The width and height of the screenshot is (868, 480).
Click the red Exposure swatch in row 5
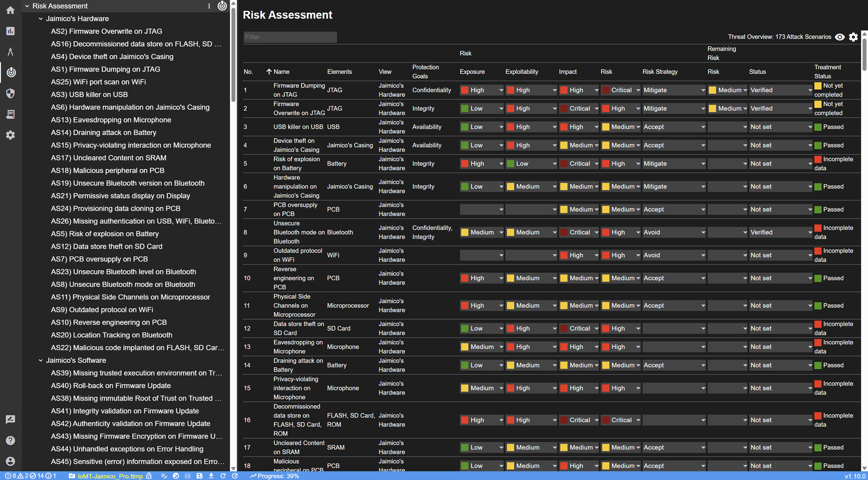tap(464, 164)
